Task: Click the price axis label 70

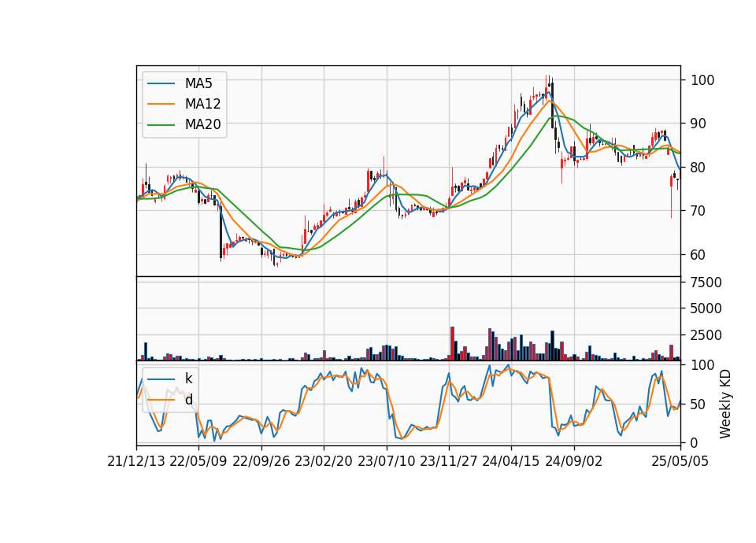Action: pos(699,211)
